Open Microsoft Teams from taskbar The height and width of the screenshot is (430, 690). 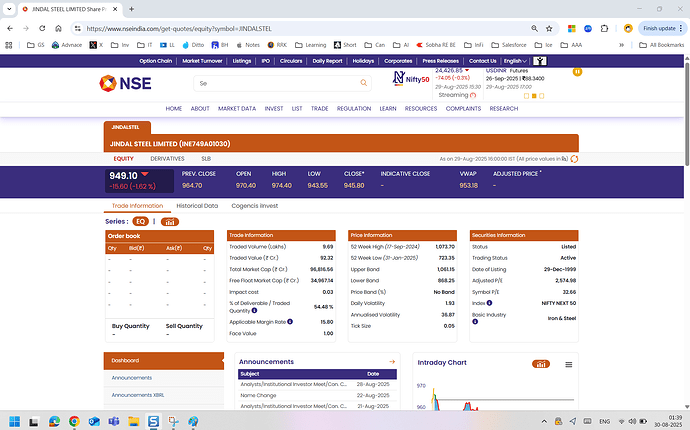pyautogui.click(x=114, y=421)
